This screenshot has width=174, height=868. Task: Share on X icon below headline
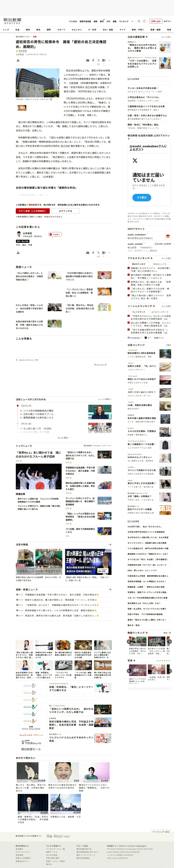[x=98, y=60]
